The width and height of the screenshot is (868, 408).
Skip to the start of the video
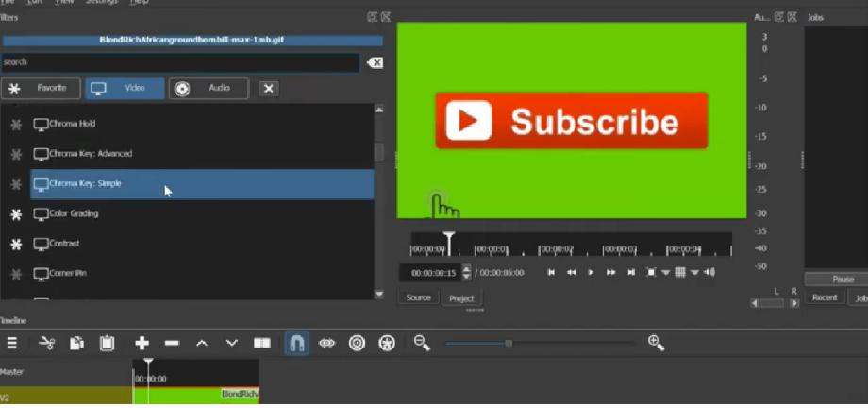(551, 272)
